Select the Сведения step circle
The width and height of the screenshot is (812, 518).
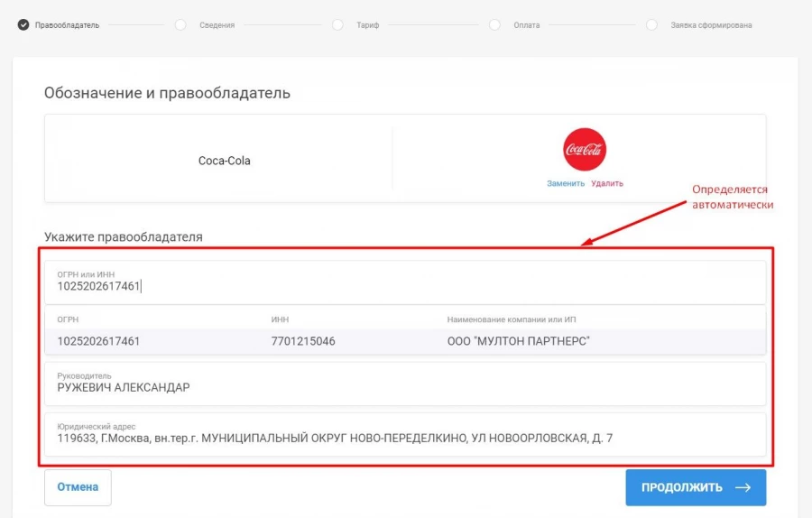point(180,25)
